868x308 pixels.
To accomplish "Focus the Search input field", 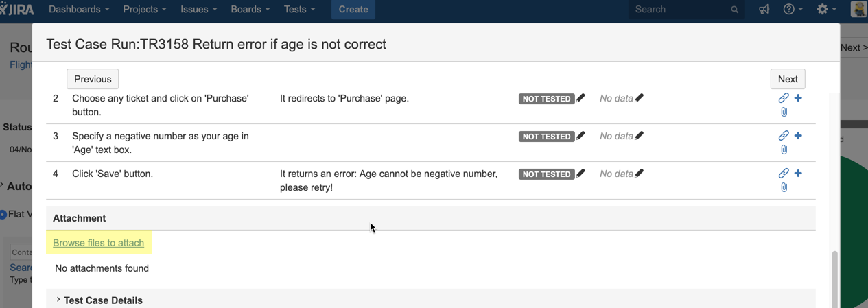I will pyautogui.click(x=679, y=10).
